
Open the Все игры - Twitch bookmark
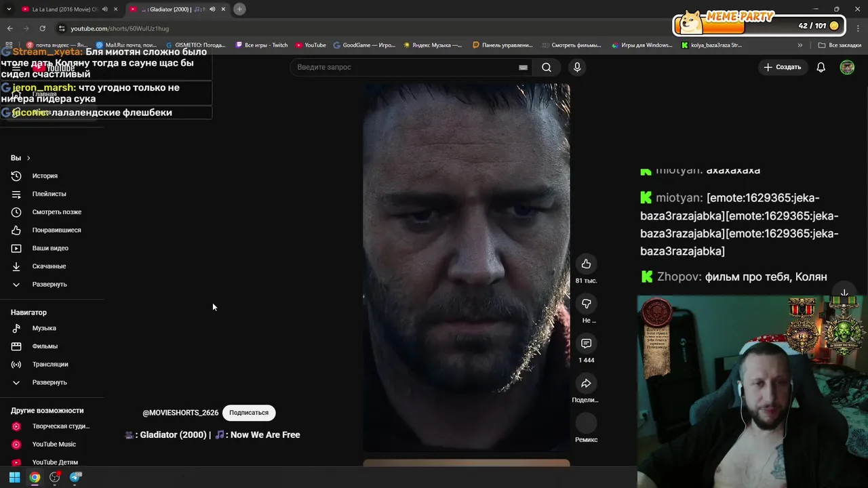point(262,45)
